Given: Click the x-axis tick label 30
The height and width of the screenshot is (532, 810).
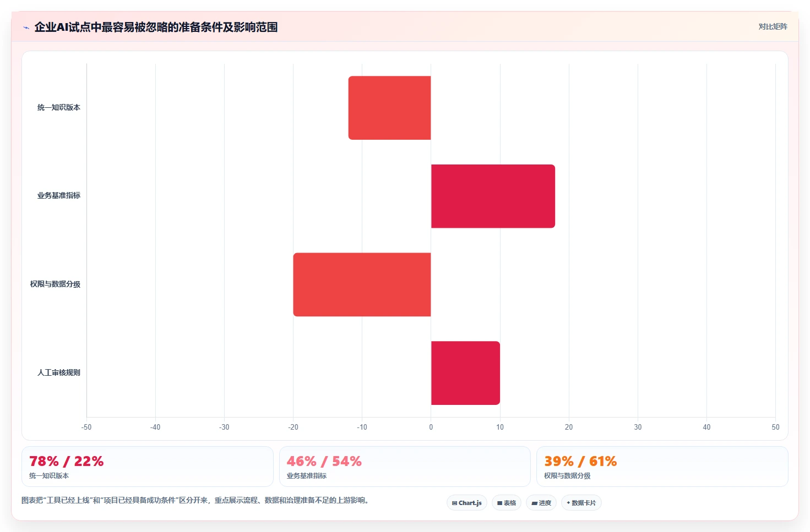Looking at the screenshot, I should [638, 427].
